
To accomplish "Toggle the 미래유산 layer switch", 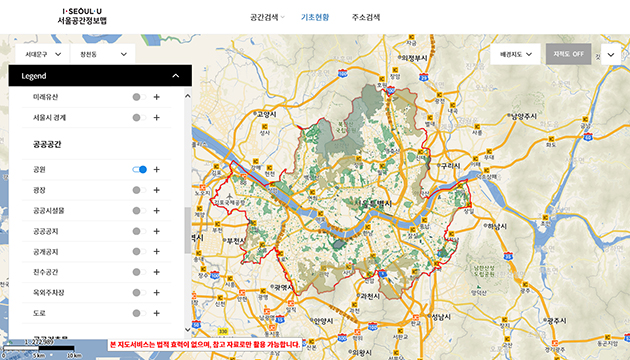I will coord(139,97).
